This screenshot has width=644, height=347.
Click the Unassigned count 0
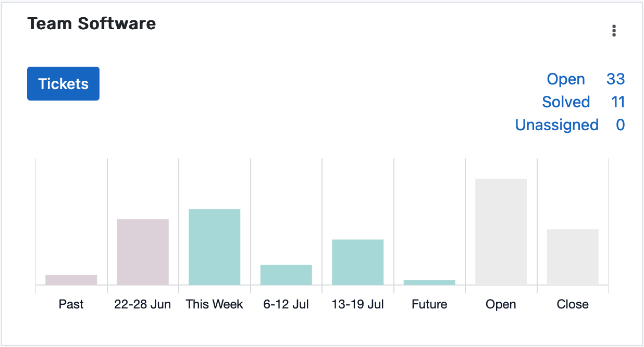(620, 125)
